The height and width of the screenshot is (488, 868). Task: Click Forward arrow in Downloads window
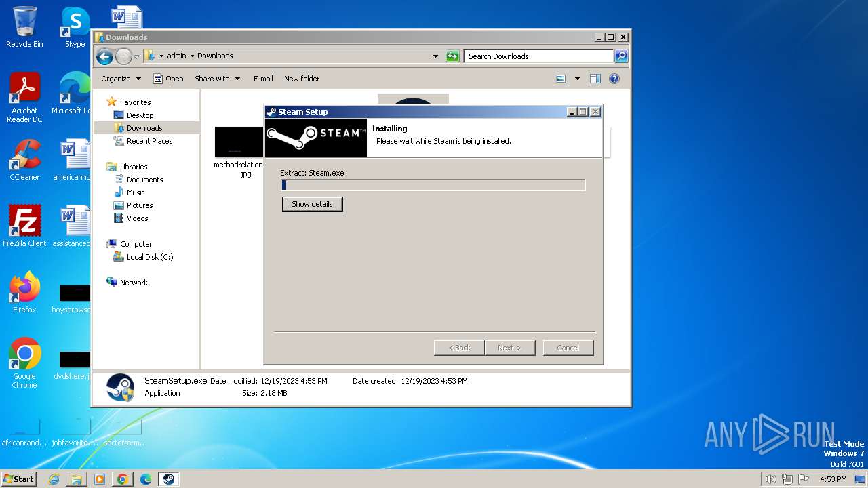pyautogui.click(x=123, y=56)
